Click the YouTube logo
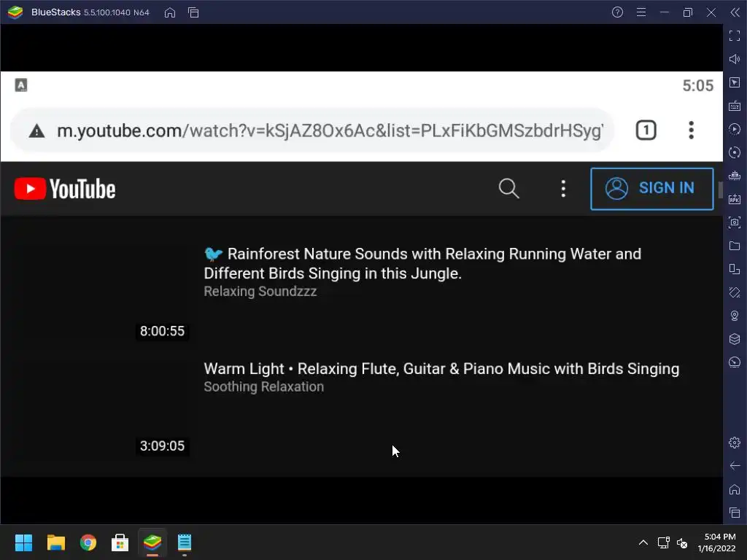The width and height of the screenshot is (747, 560). pos(65,189)
